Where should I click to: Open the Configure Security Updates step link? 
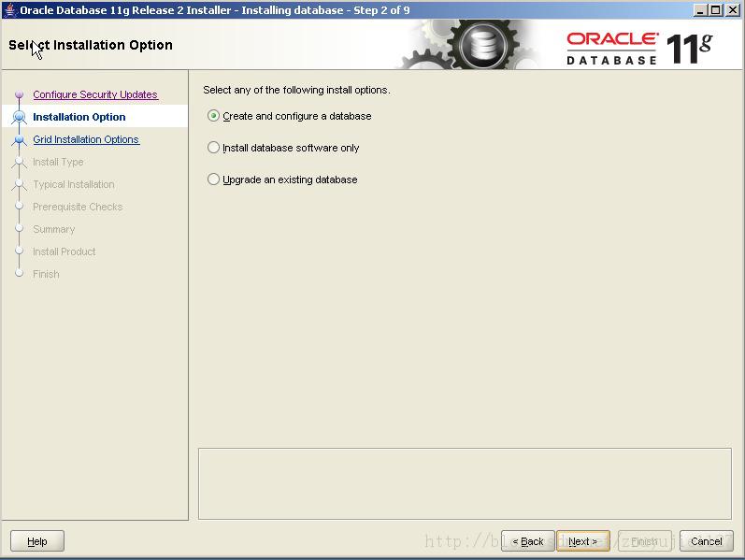click(x=95, y=94)
